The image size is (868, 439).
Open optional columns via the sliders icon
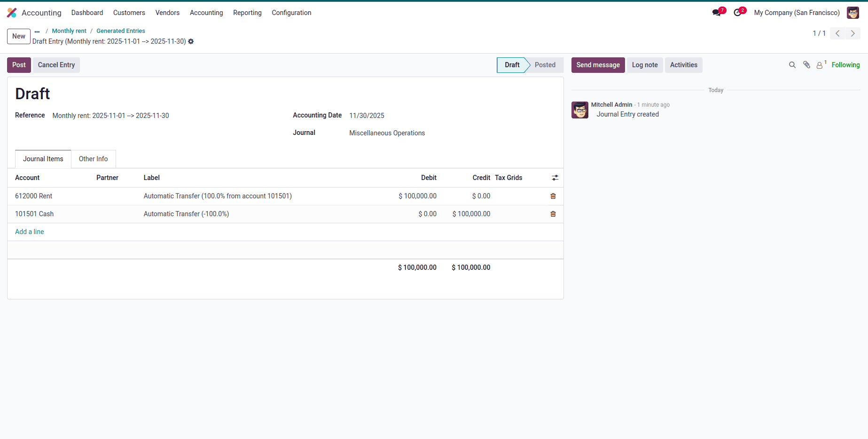coord(555,178)
